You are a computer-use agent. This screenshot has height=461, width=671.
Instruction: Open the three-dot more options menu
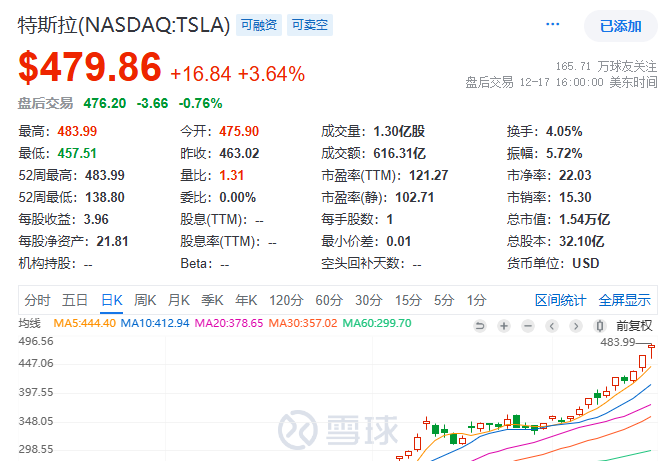(552, 24)
